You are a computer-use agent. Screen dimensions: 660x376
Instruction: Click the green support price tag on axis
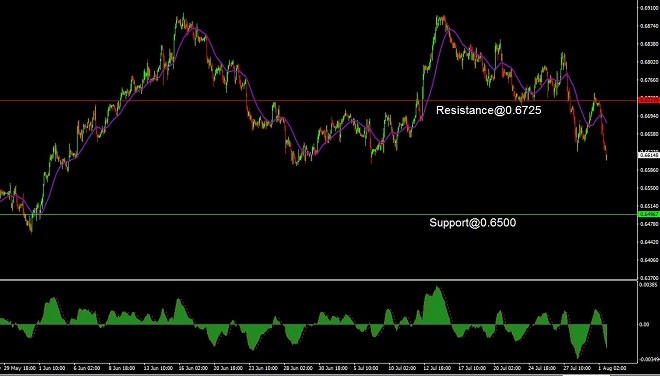pos(649,214)
